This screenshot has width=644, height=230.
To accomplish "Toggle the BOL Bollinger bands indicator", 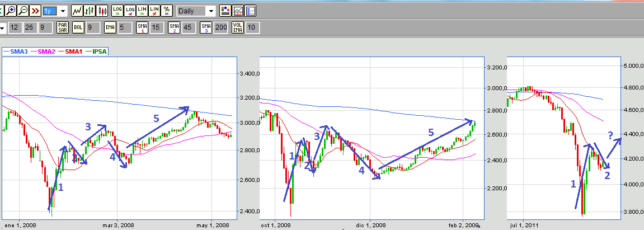I will [78, 27].
